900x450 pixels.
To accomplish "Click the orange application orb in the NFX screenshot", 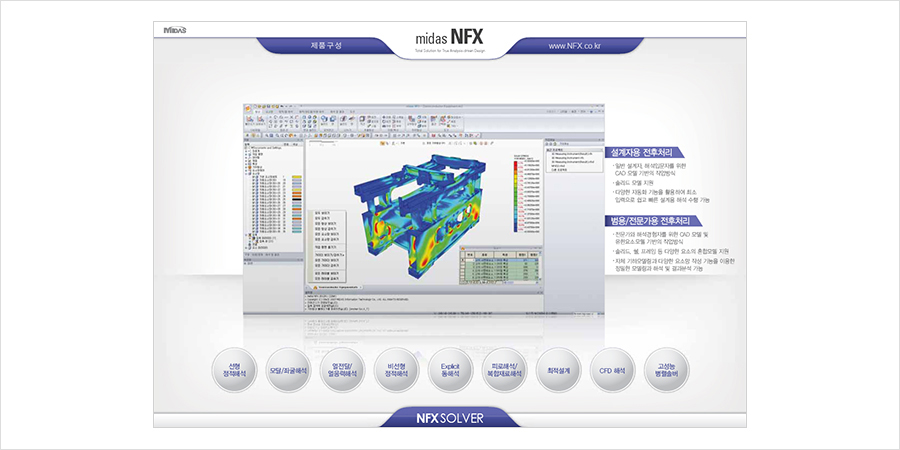I will coord(248,108).
